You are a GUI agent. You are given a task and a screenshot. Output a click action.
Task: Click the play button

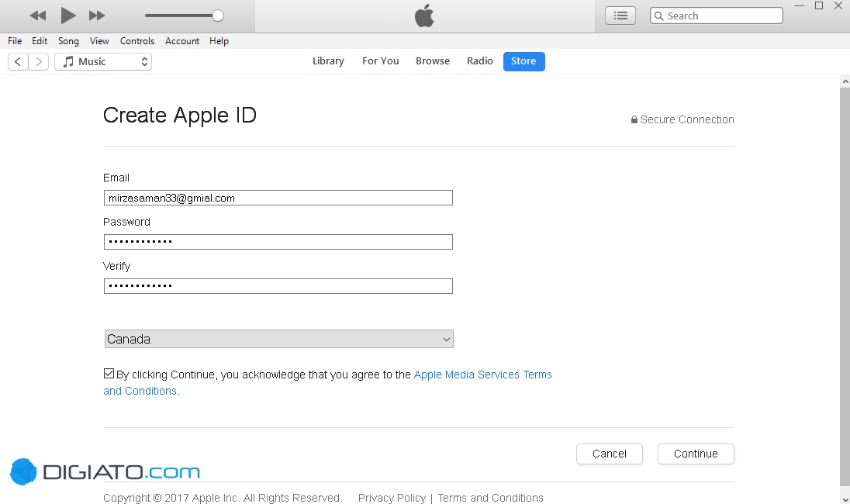click(67, 16)
